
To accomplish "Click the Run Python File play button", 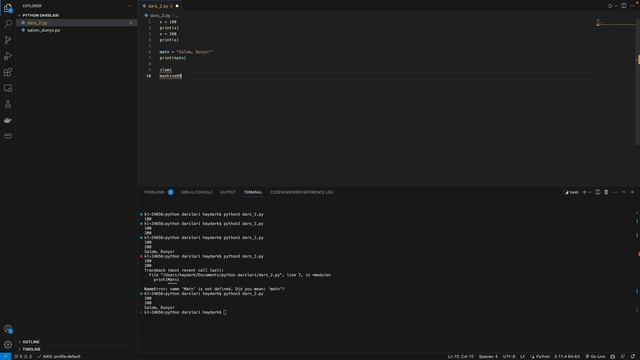I will pyautogui.click(x=610, y=6).
